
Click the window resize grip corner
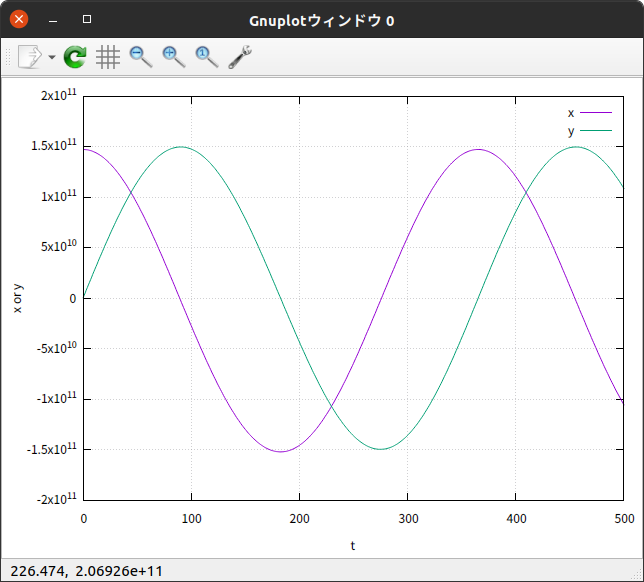(637, 575)
